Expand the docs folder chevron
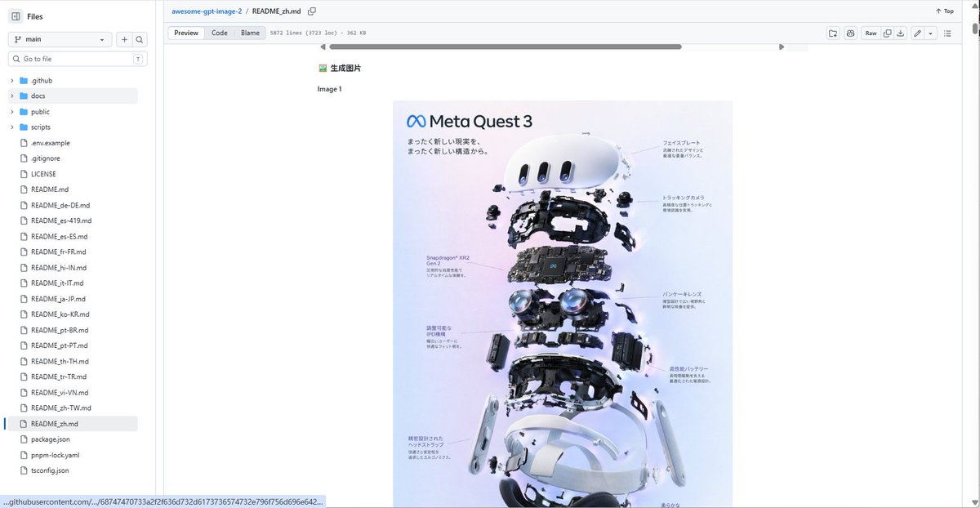 pyautogui.click(x=12, y=96)
